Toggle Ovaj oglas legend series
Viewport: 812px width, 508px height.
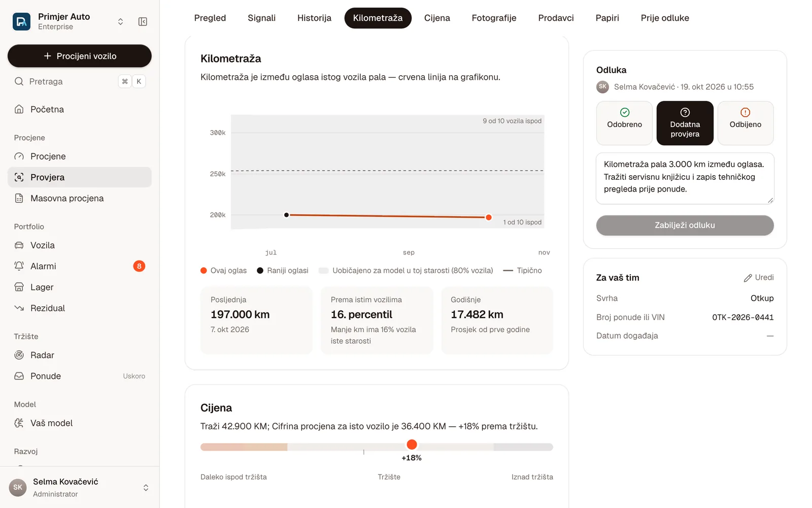click(223, 271)
